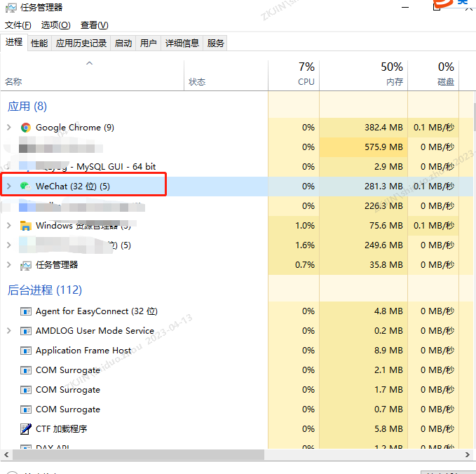Sort by the CPU column header
This screenshot has height=474, width=476.
[294, 75]
